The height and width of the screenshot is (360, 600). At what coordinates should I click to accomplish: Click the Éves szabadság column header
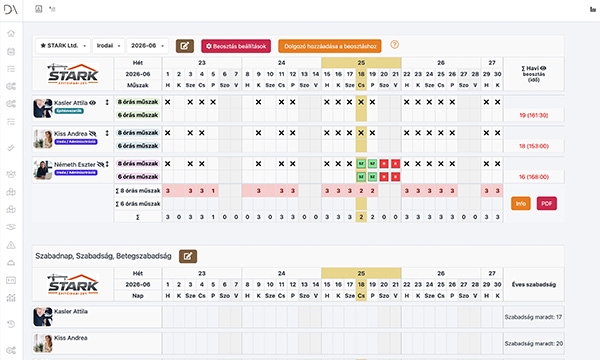click(534, 285)
